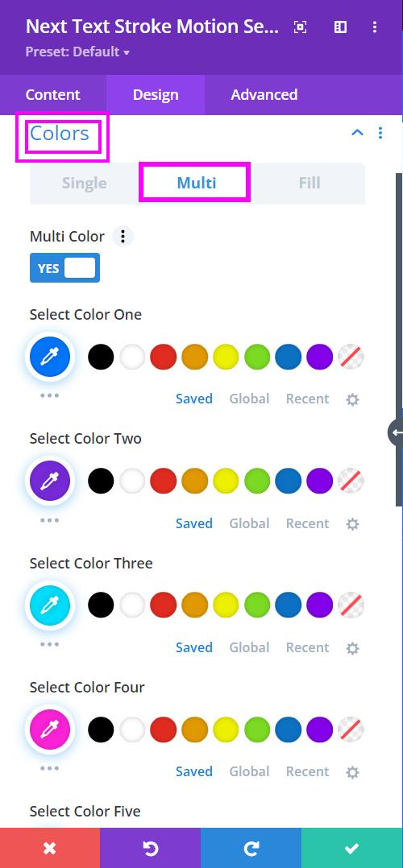Click the expand modal fullscreen icon in header
The image size is (403, 868).
[300, 27]
